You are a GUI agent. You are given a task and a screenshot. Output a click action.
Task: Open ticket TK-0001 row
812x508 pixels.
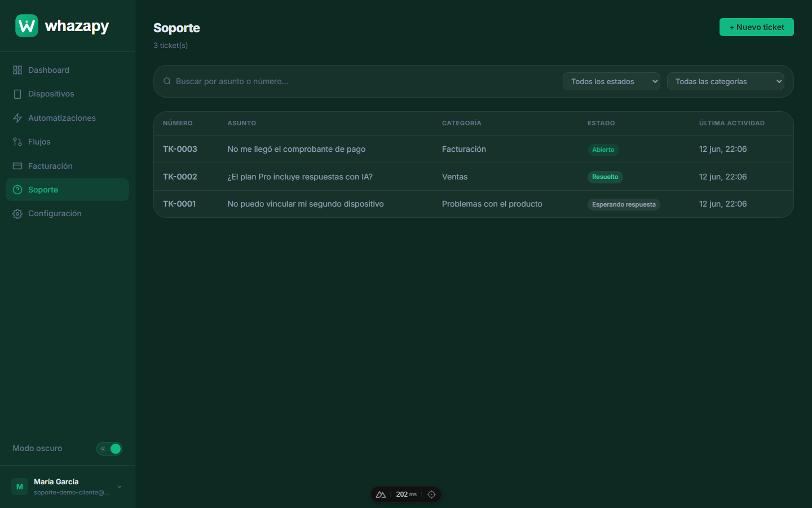[474, 204]
